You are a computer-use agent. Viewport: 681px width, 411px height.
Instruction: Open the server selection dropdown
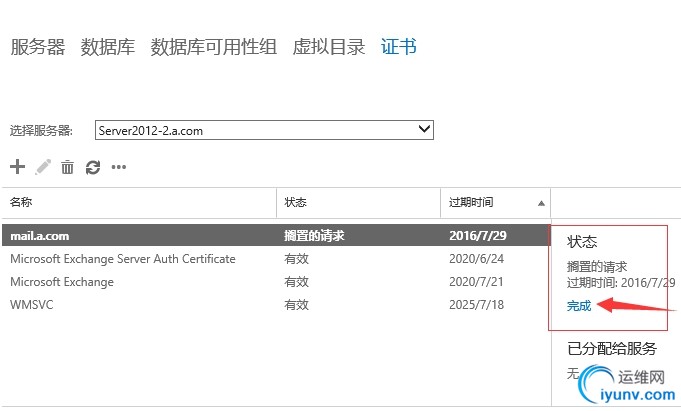264,130
